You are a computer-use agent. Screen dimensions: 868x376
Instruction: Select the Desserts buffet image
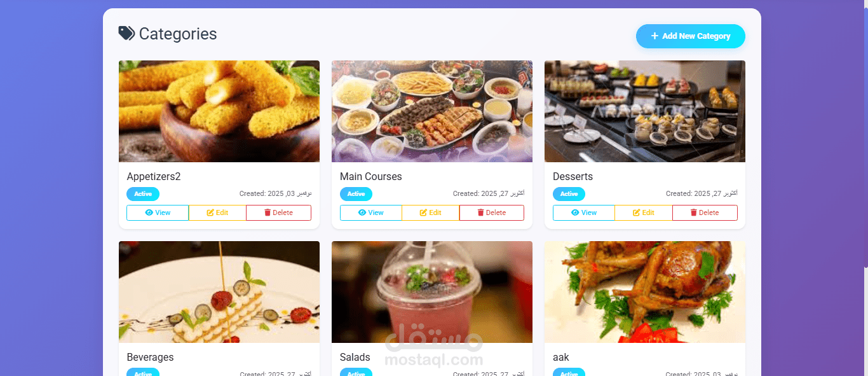click(645, 111)
